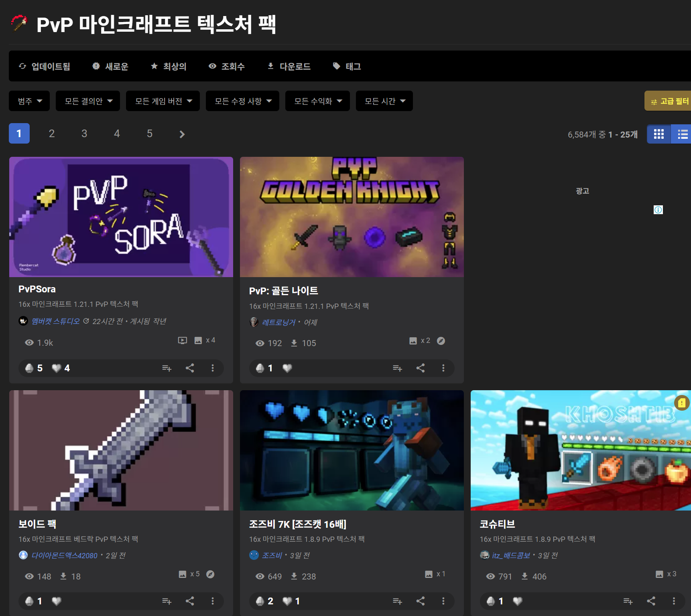Screen dimensions: 691x616
Task: Favorite 코슈티브 with heart icon
Action: tap(518, 601)
